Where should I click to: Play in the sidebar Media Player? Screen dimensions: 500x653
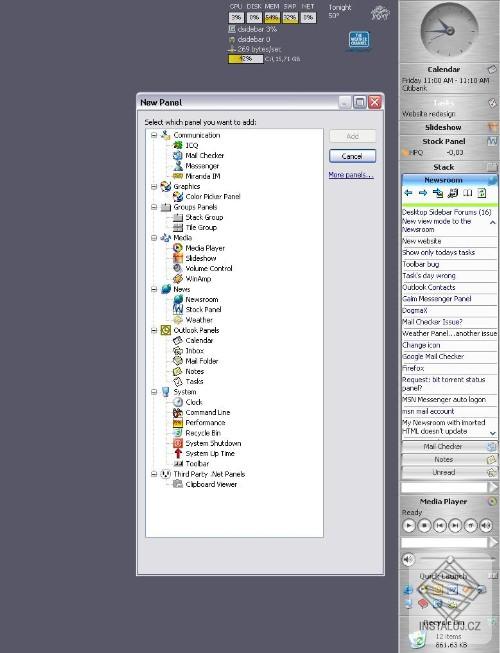(409, 526)
